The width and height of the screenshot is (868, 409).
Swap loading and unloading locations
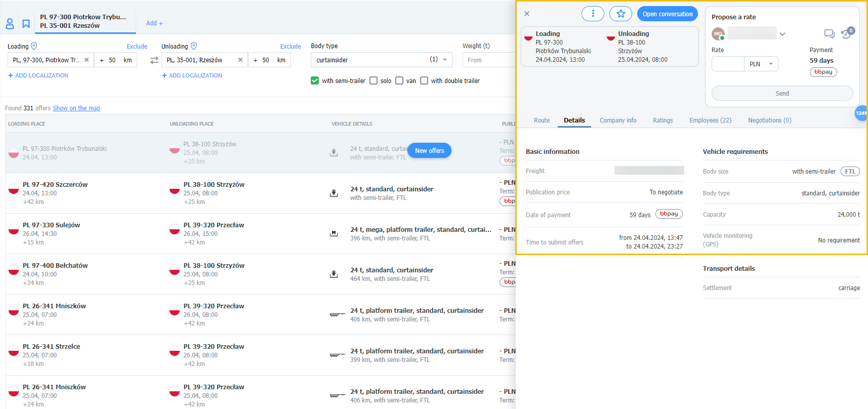(154, 60)
